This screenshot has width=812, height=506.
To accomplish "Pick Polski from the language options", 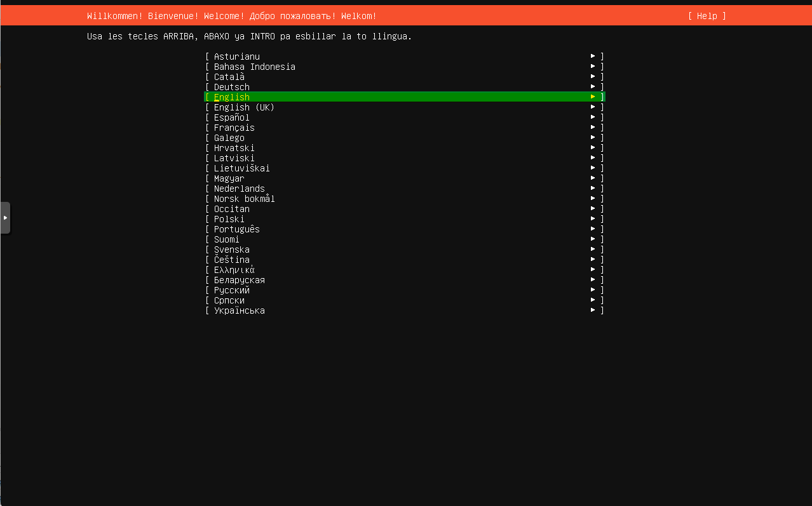I will 228,218.
